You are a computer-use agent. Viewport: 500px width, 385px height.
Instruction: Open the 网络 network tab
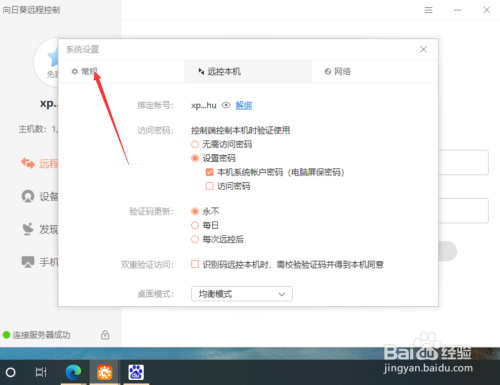point(375,71)
